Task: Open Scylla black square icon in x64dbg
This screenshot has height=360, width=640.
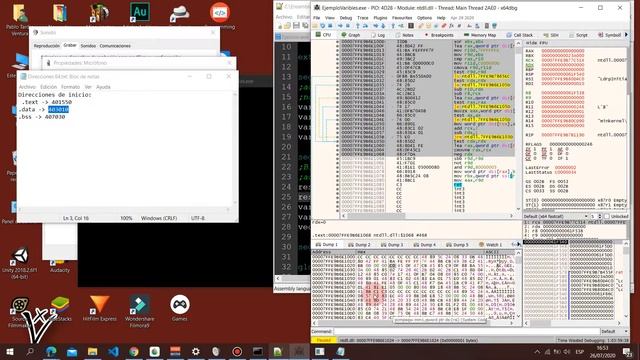Action: [x=411, y=26]
